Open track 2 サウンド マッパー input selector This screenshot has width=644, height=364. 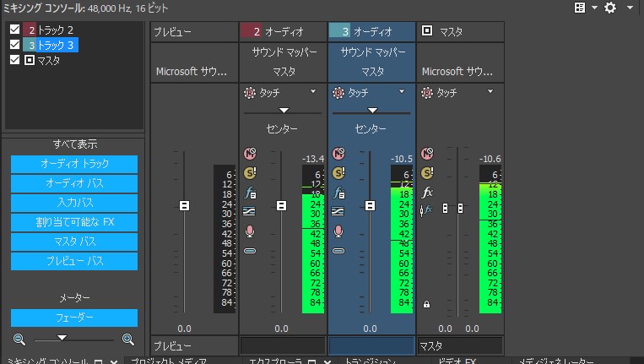[x=284, y=52]
